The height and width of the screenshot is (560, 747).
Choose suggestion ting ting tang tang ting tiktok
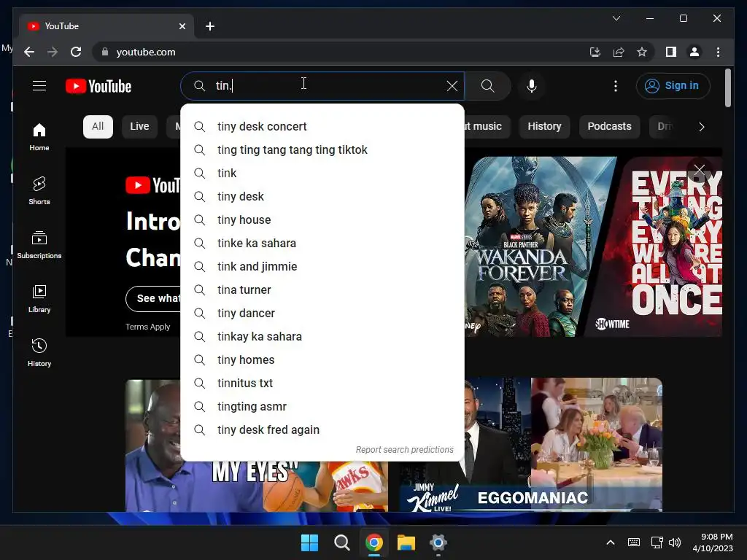click(x=322, y=149)
